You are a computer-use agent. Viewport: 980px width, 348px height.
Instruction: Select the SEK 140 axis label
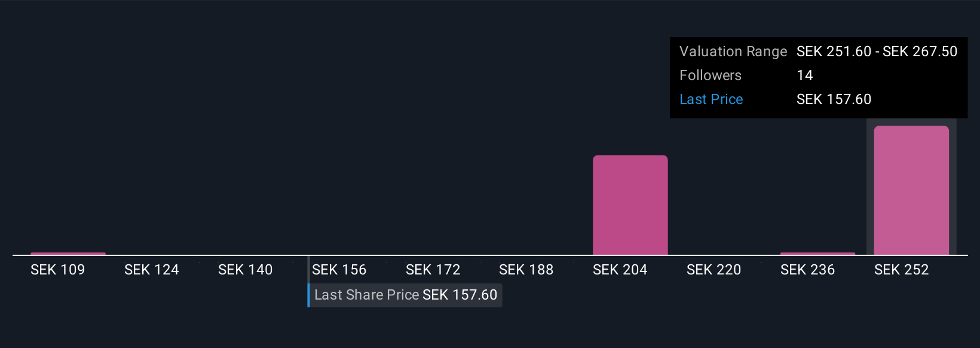pyautogui.click(x=246, y=270)
